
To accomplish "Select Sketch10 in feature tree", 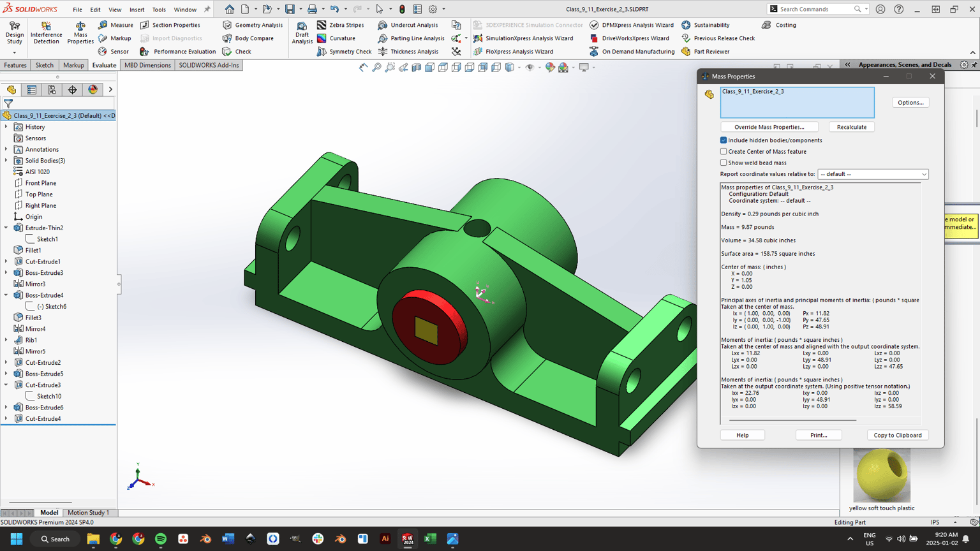I will click(x=48, y=396).
